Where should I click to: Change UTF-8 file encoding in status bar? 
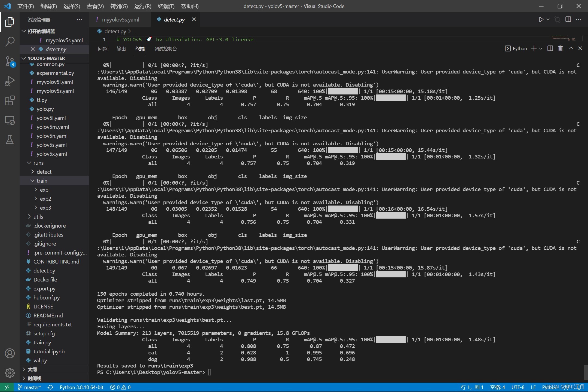[518, 387]
